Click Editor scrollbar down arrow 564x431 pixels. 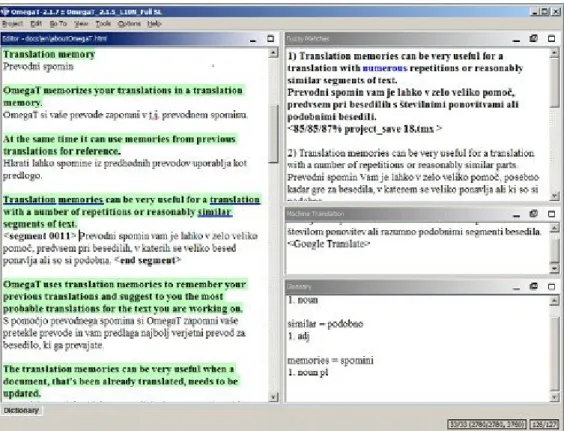[x=273, y=397]
